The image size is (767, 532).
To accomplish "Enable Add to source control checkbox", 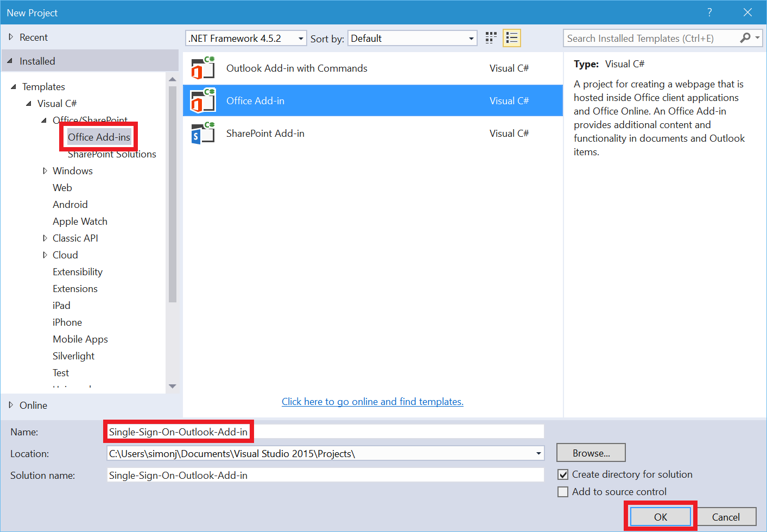I will point(563,492).
